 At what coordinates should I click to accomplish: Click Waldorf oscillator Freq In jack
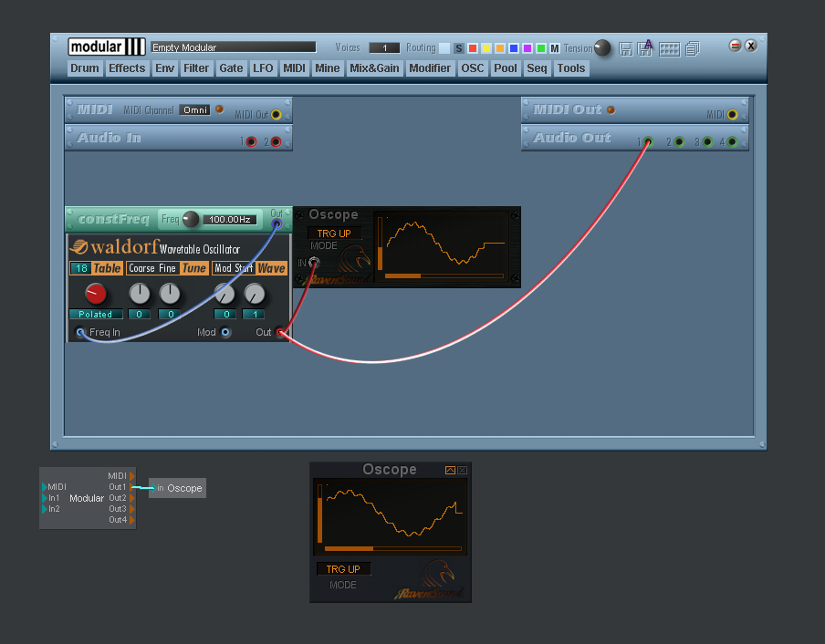tap(80, 332)
